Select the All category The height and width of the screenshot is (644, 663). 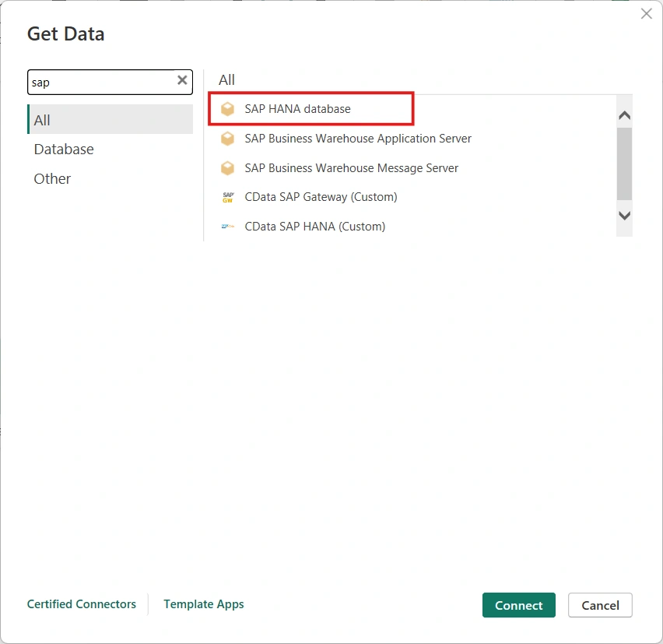coord(110,120)
